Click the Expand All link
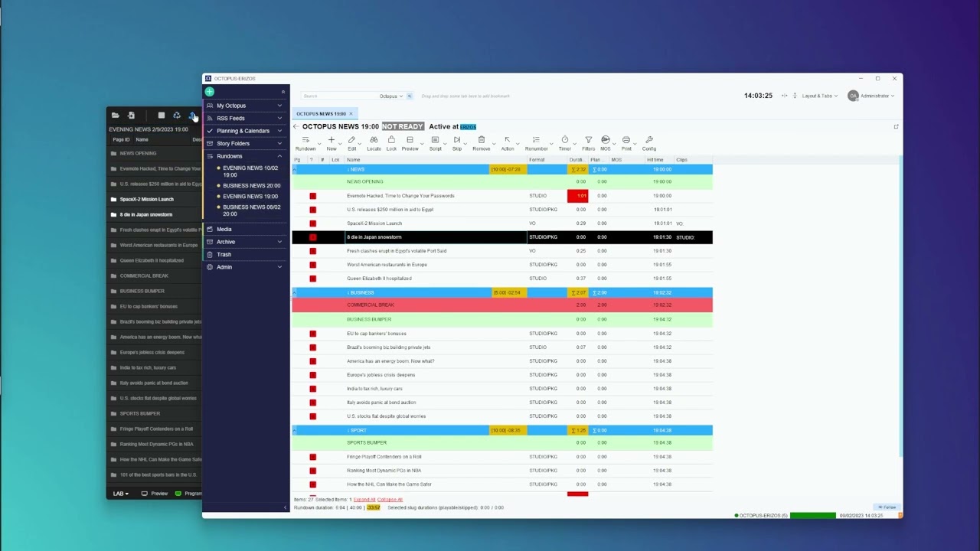The width and height of the screenshot is (980, 551). pyautogui.click(x=364, y=500)
